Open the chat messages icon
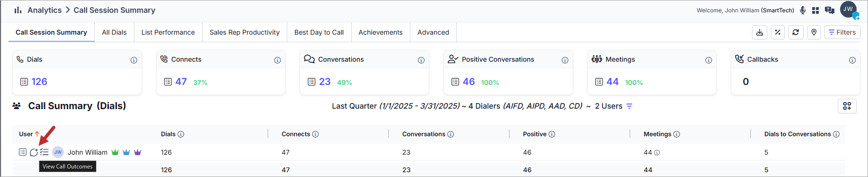Viewport: 868px width, 177px height. pyautogui.click(x=829, y=10)
